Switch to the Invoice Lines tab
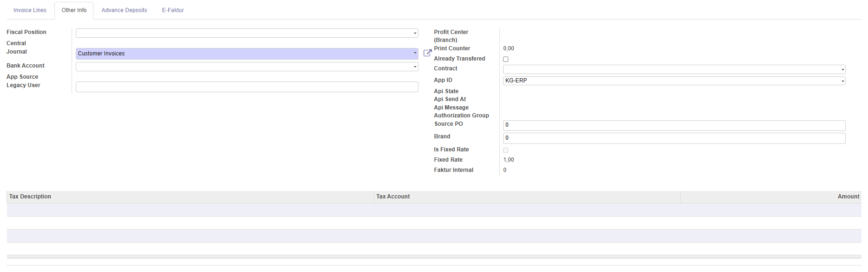The width and height of the screenshot is (868, 272). [x=30, y=10]
